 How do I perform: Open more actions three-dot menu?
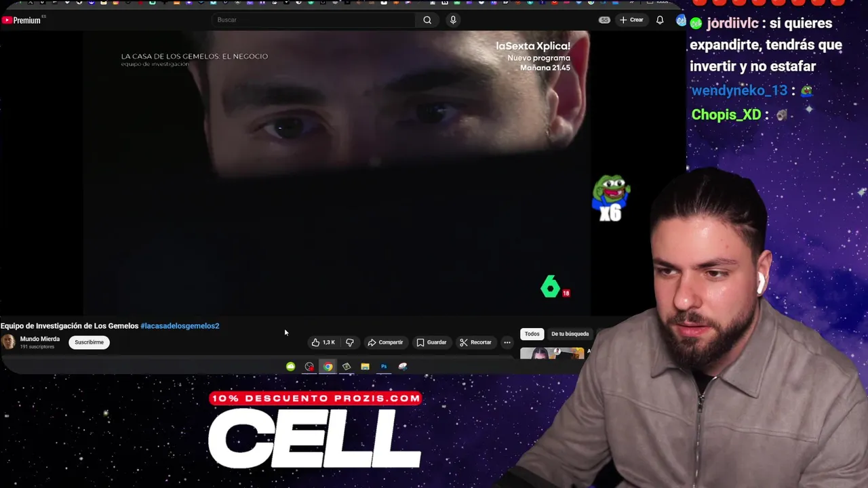point(507,342)
